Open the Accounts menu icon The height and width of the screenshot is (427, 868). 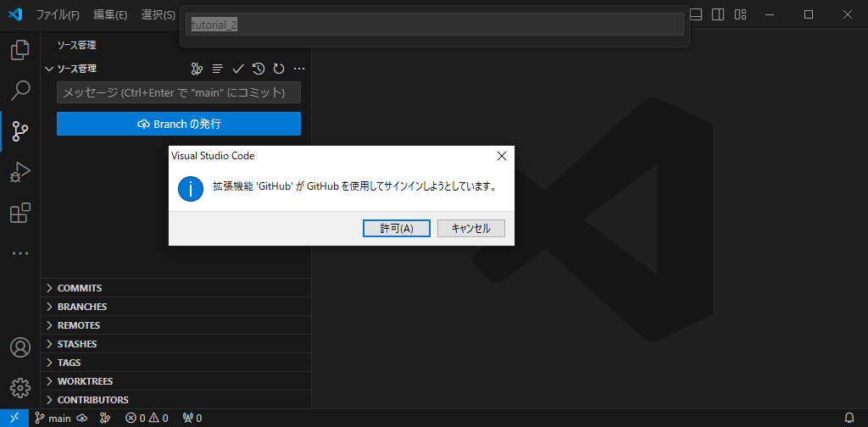point(20,347)
